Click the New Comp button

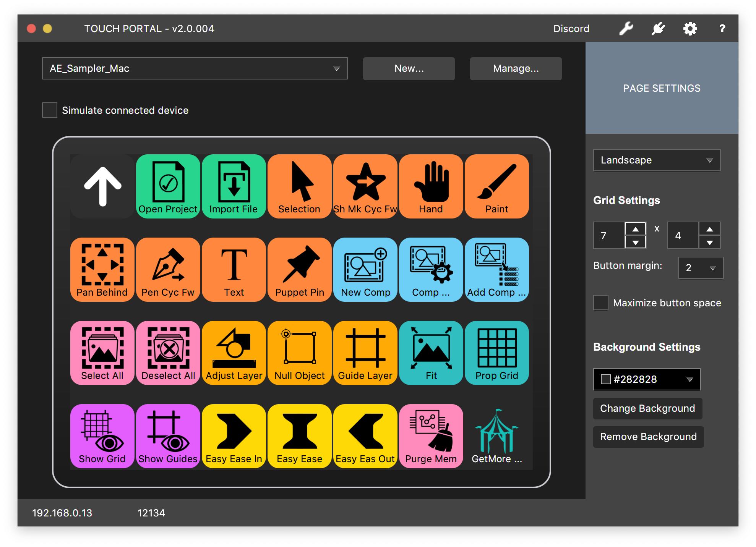click(x=365, y=270)
